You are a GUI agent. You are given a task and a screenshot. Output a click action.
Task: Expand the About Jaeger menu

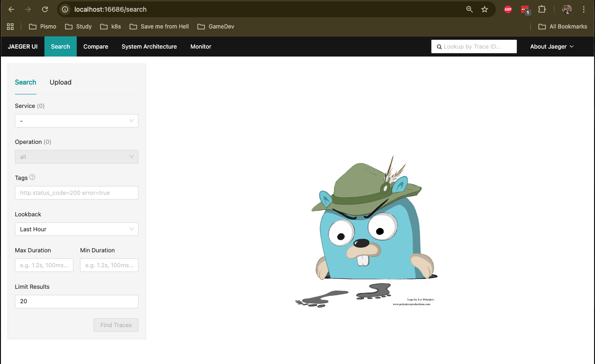coord(551,47)
